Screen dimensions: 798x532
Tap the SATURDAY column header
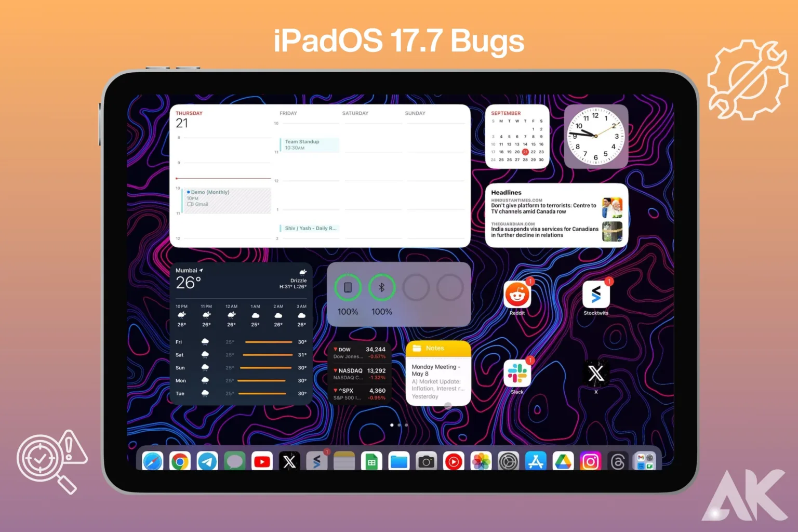pos(355,113)
